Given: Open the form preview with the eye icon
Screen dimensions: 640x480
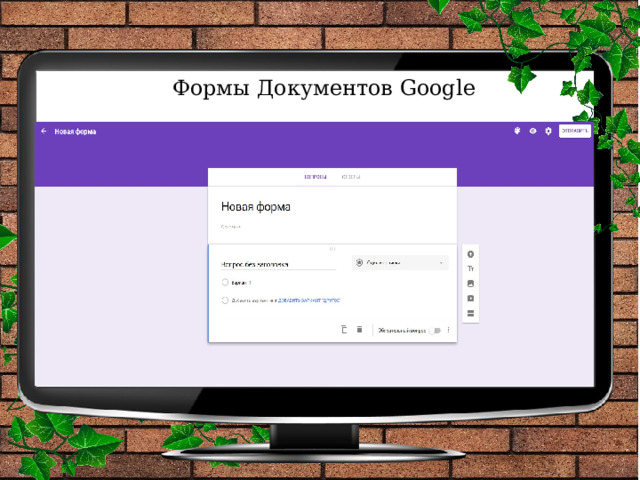Looking at the screenshot, I should point(533,131).
